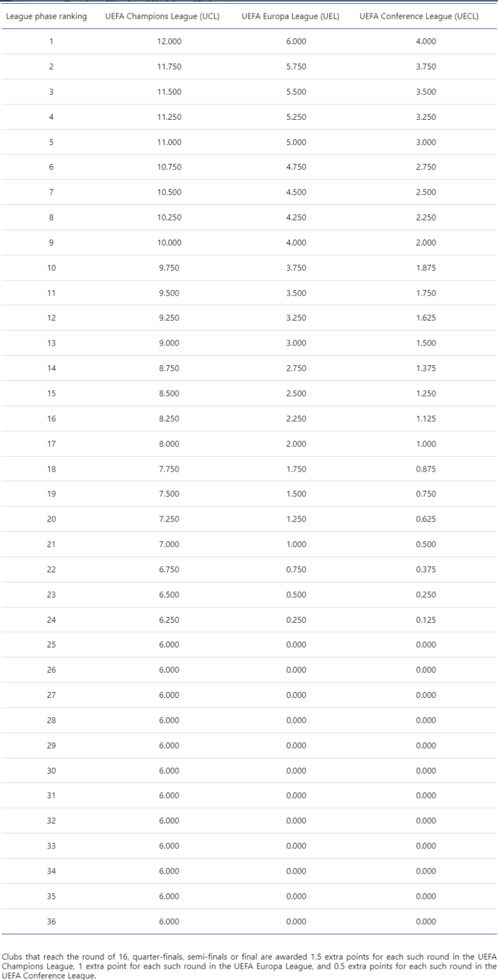Click the 0.375 UECL value for rank 22
The height and width of the screenshot is (980, 498).
point(426,569)
